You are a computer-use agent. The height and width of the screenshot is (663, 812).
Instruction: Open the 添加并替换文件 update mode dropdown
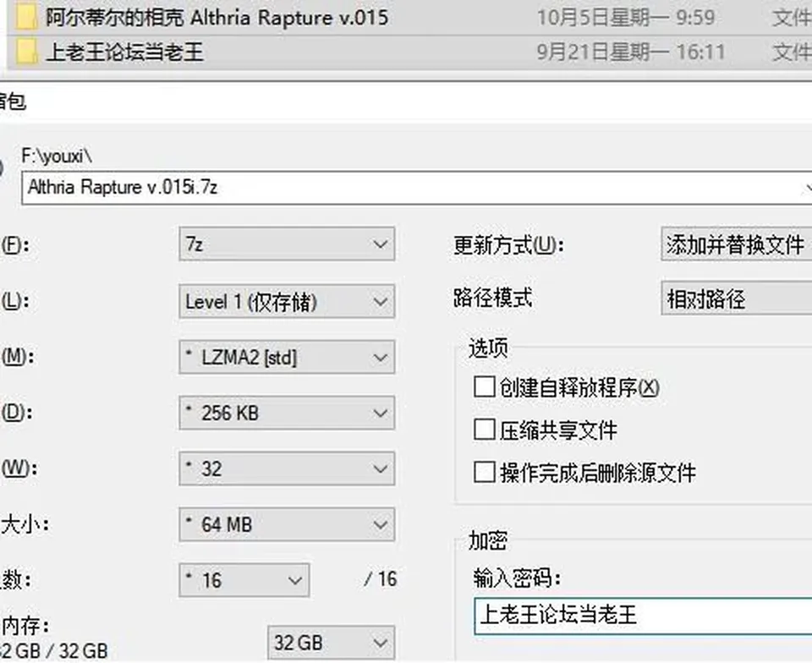(737, 244)
